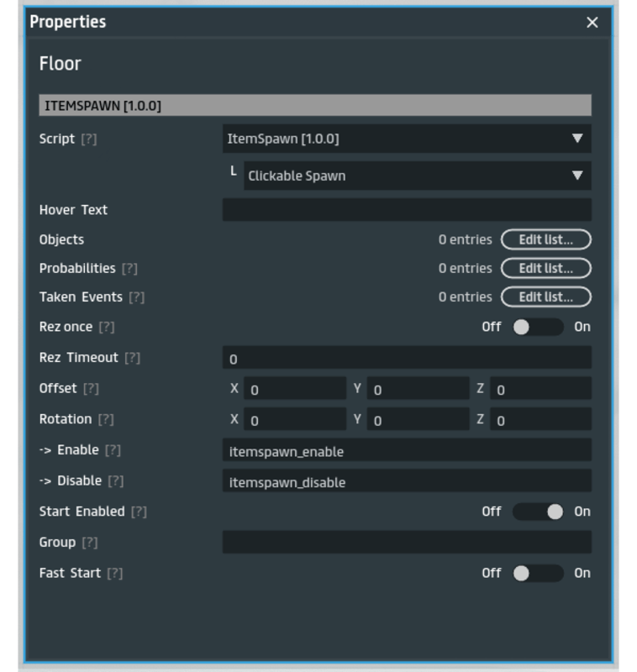The image size is (637, 672).
Task: Disable the Start Enabled switch
Action: [538, 512]
